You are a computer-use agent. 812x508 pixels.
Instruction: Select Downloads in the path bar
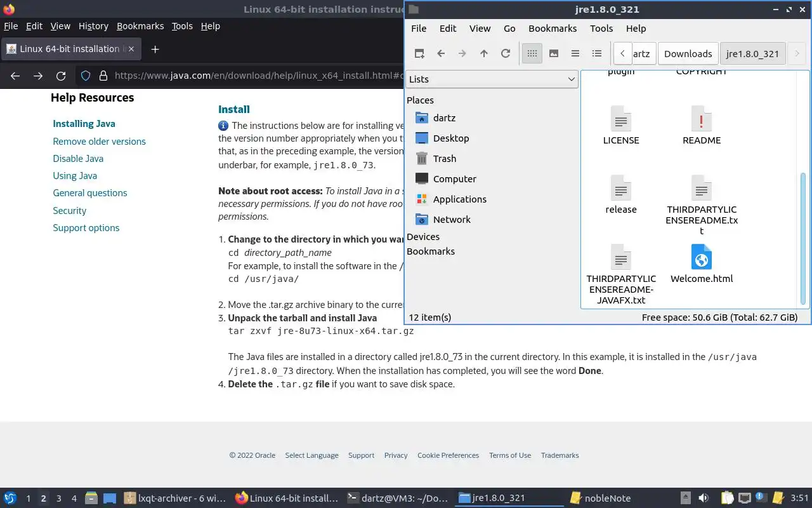pos(688,54)
